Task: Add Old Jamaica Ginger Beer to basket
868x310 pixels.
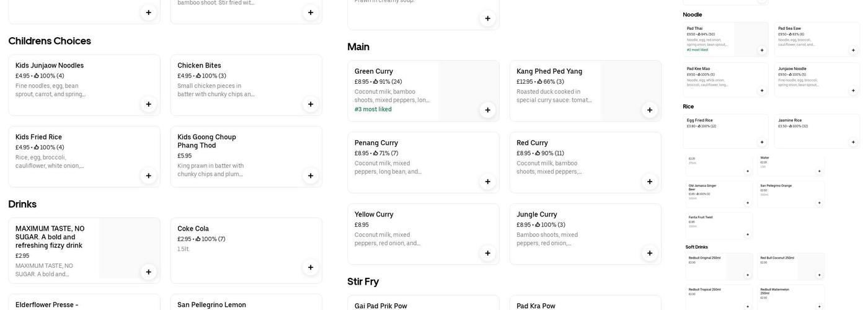Action: click(x=748, y=203)
